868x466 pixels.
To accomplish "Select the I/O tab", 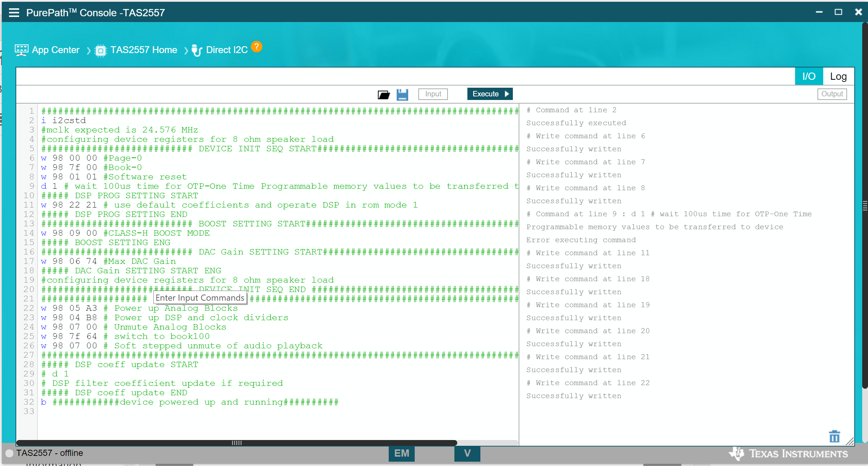I will (x=808, y=77).
